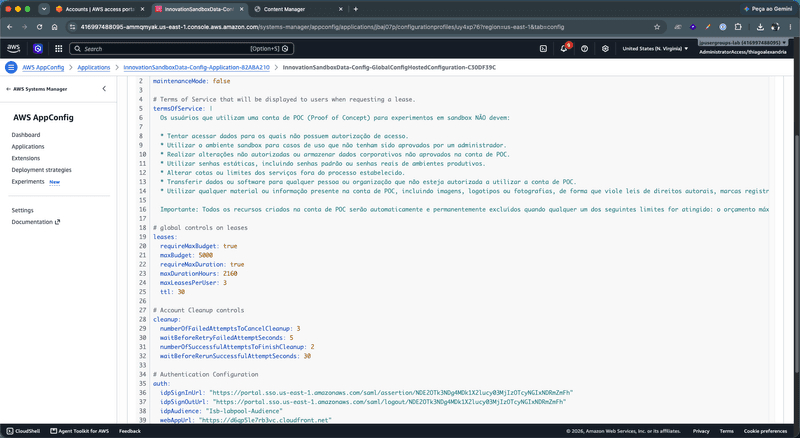Open Extensions in AppConfig sidebar
The width and height of the screenshot is (800, 438).
click(x=26, y=158)
